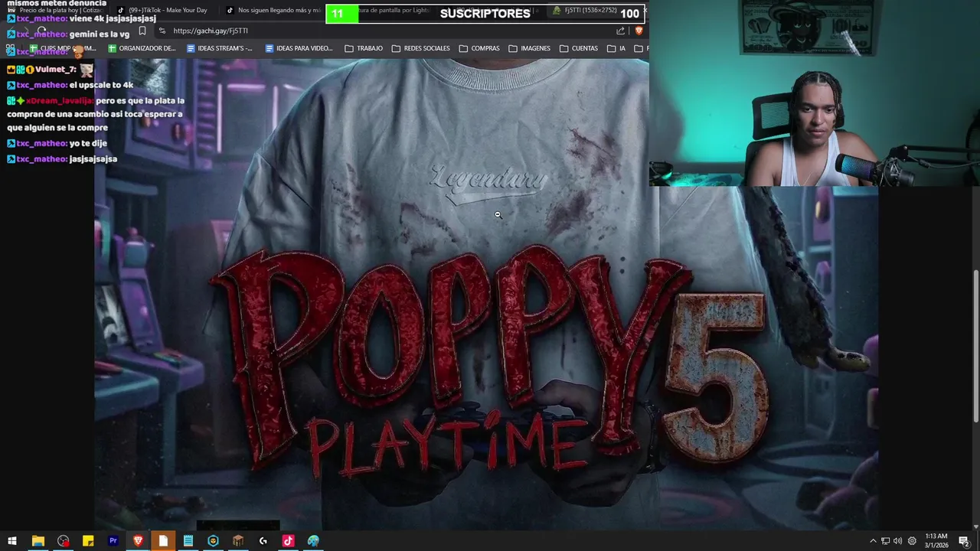Open IDEAS PARA VIDEO... bookmark
The height and width of the screenshot is (551, 980).
pyautogui.click(x=299, y=48)
